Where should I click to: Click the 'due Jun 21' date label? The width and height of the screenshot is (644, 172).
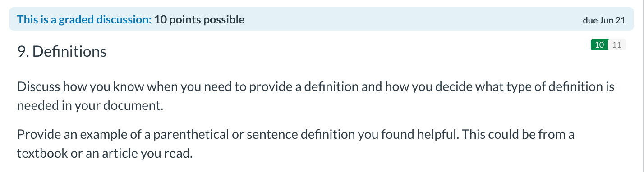604,21
